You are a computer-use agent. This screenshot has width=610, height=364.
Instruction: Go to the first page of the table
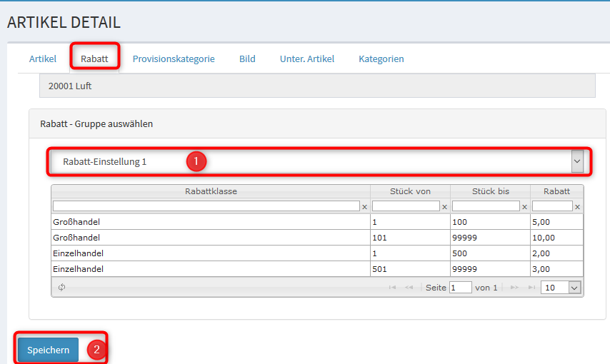[x=393, y=287]
